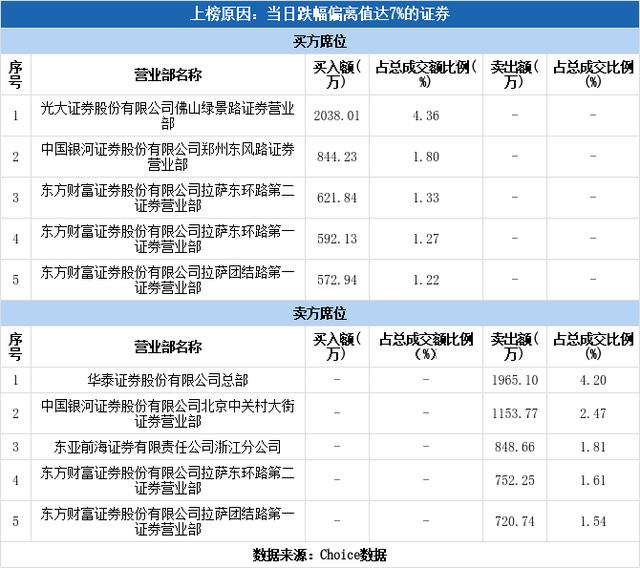
Task: Click 中国银河证券北京中关村大街证券营业部 name
Action: tap(168, 413)
